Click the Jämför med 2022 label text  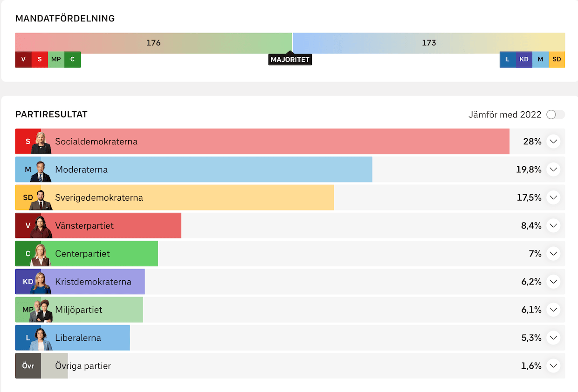coord(505,115)
